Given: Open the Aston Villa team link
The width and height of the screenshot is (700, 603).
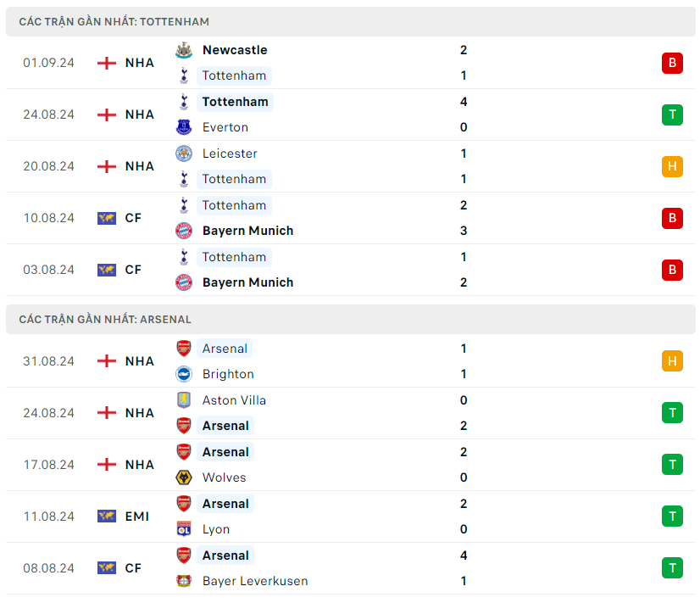Looking at the screenshot, I should 233,400.
